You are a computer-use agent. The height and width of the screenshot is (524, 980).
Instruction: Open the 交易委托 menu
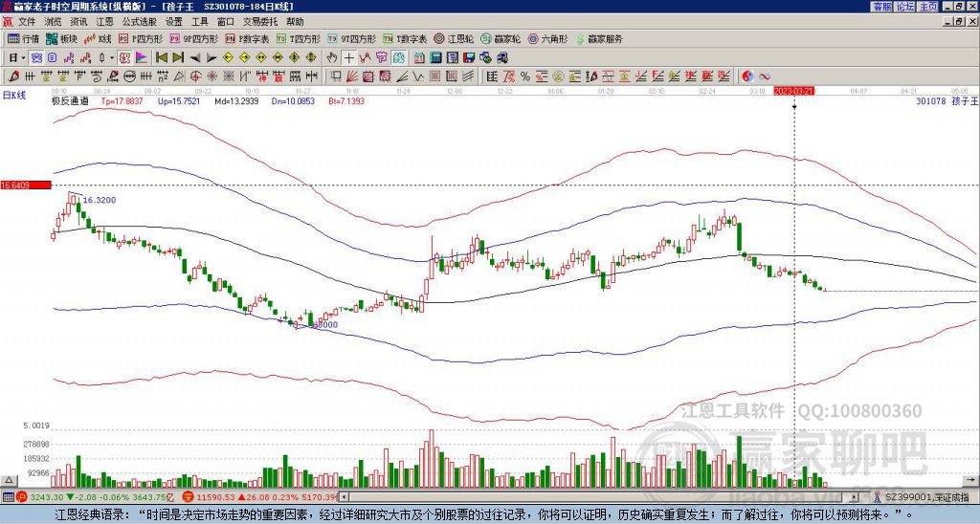coord(260,21)
